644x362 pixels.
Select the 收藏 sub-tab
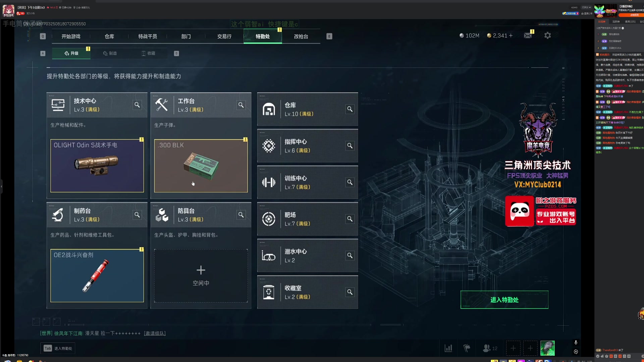tap(148, 53)
